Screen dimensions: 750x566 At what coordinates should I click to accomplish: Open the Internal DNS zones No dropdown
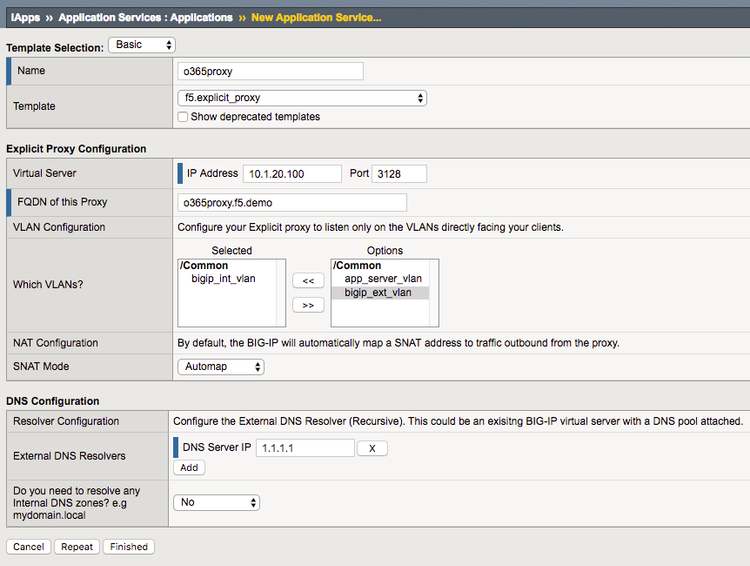(x=216, y=502)
